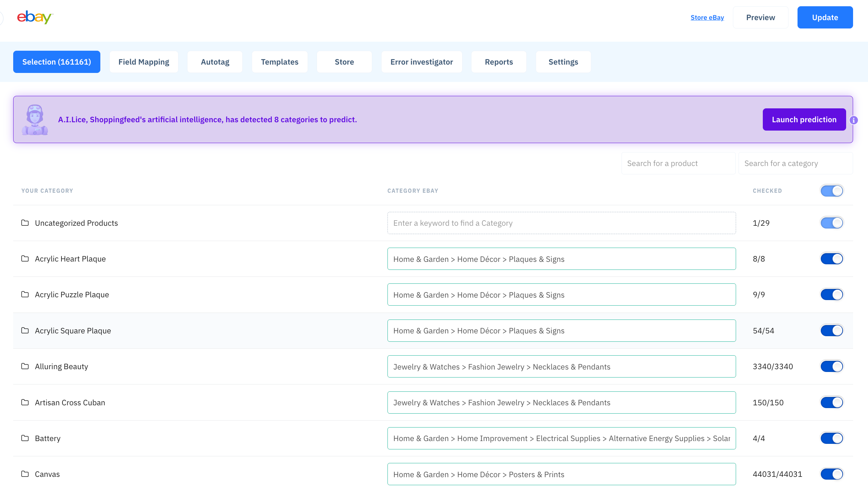Click the folder icon for Uncategorized Products

tap(25, 223)
